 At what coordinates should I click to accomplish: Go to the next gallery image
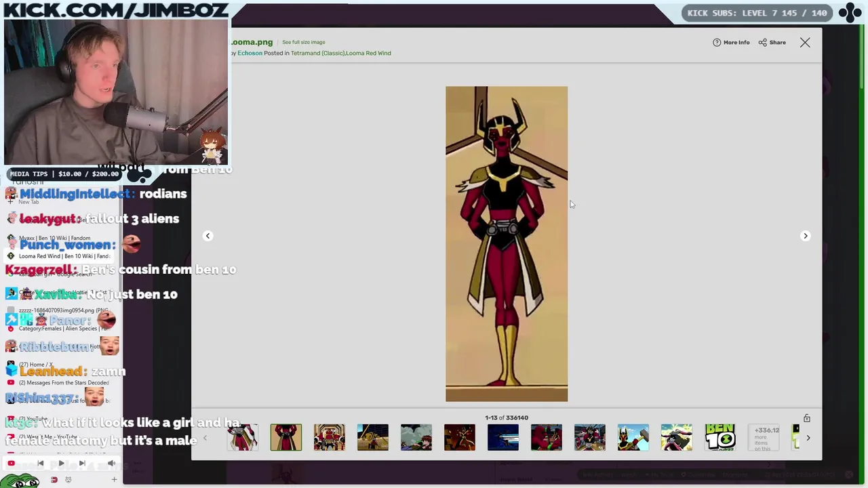point(805,236)
